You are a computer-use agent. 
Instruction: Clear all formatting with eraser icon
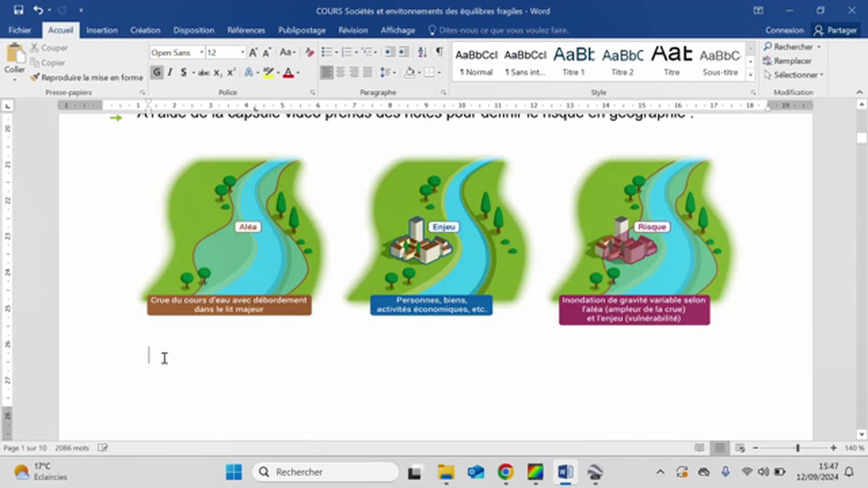click(309, 53)
